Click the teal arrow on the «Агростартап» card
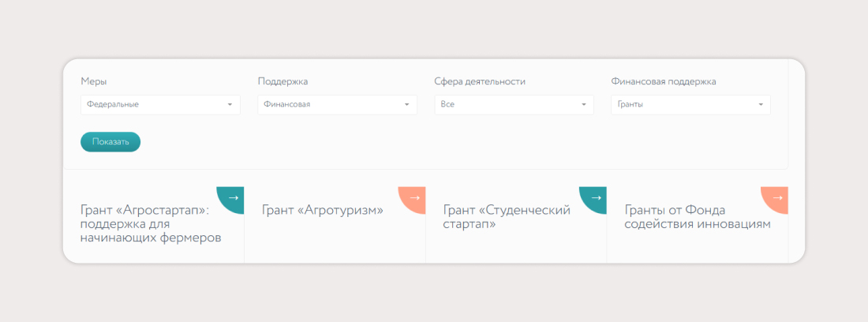The width and height of the screenshot is (868, 322). pyautogui.click(x=233, y=197)
